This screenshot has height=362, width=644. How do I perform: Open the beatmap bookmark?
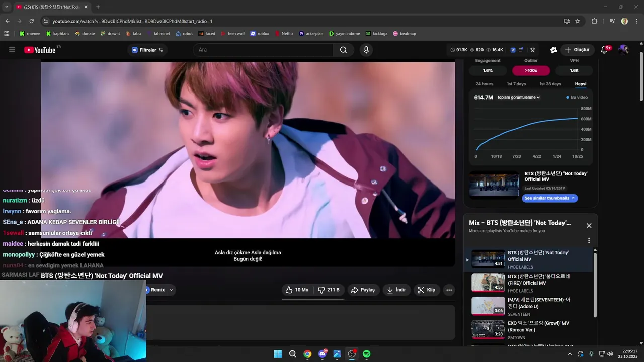coord(405,34)
